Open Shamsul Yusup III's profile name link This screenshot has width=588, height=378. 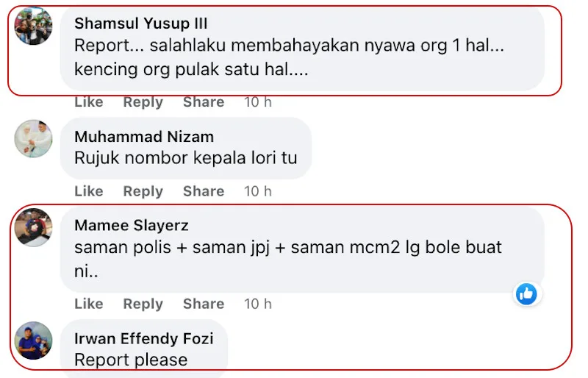click(x=141, y=24)
